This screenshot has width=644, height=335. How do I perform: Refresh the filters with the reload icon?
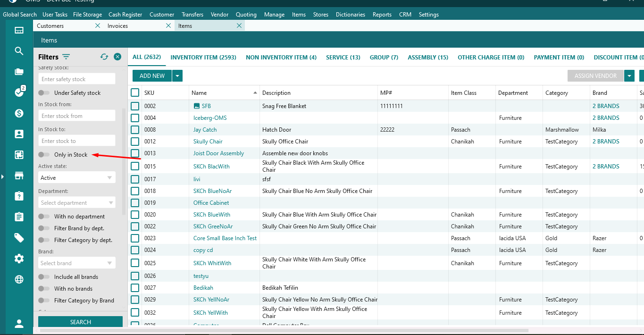point(104,57)
